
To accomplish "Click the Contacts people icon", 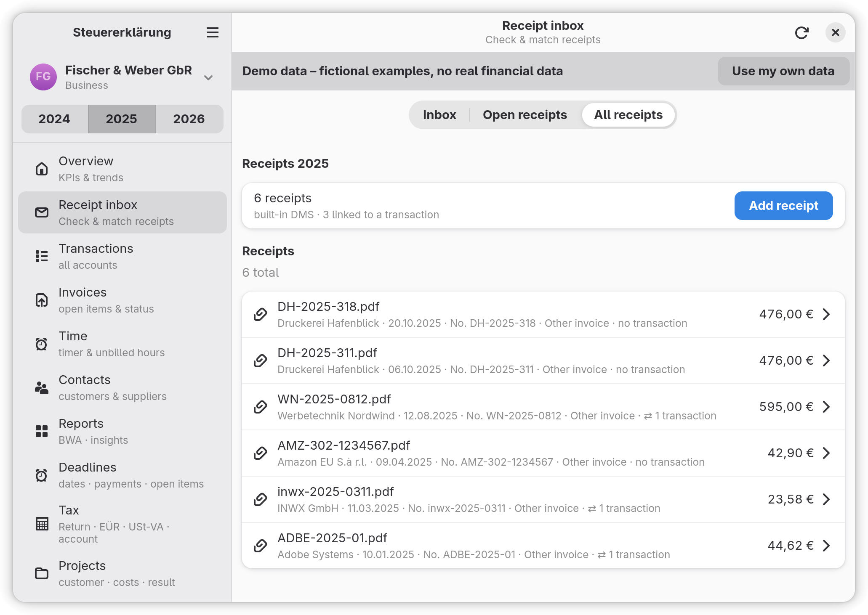I will tap(42, 387).
